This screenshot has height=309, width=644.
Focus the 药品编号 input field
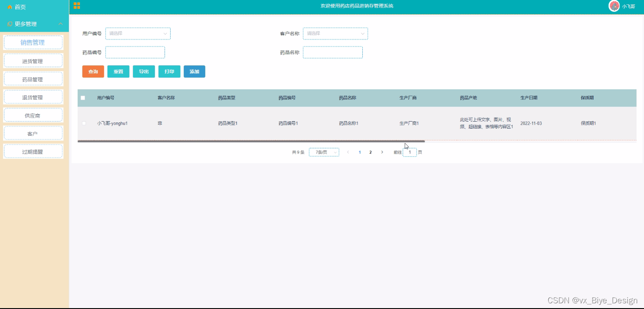coord(135,52)
